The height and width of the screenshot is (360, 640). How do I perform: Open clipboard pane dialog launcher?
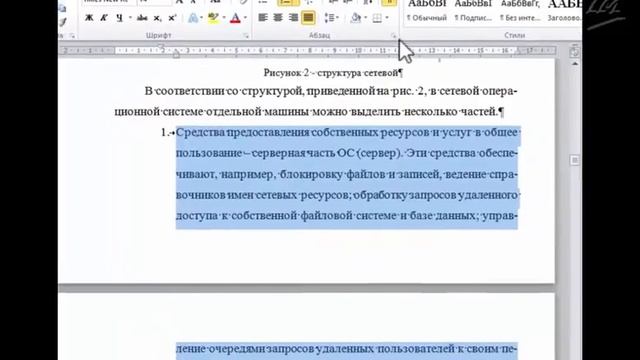pos(72,36)
